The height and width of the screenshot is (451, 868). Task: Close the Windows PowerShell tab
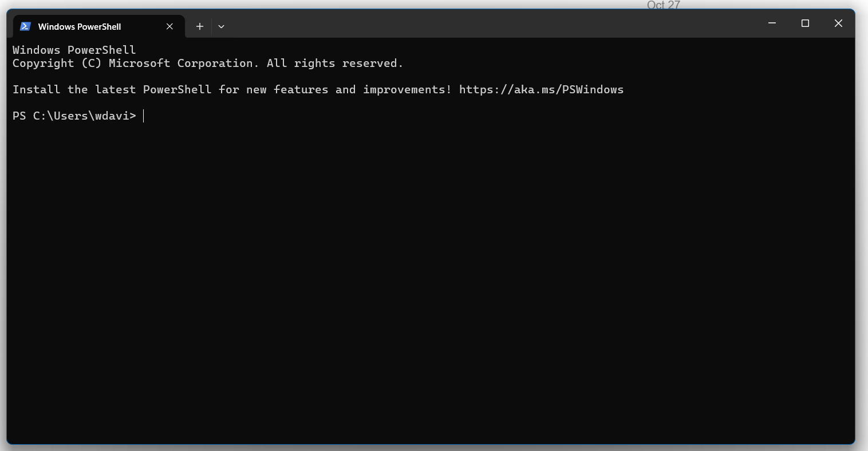click(x=169, y=26)
